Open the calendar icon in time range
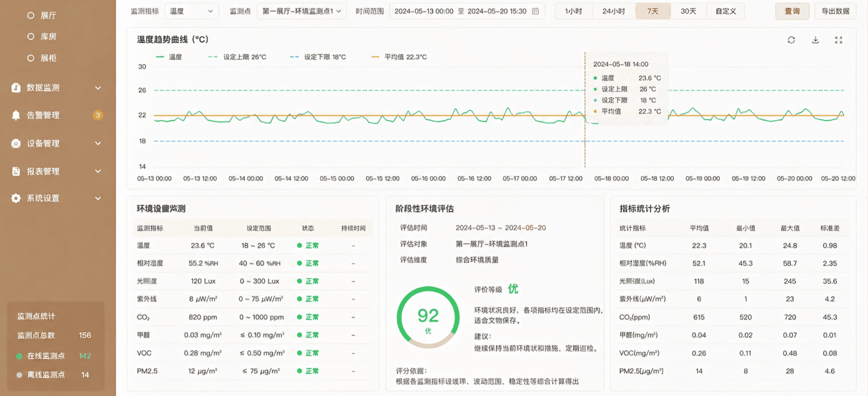 point(535,11)
